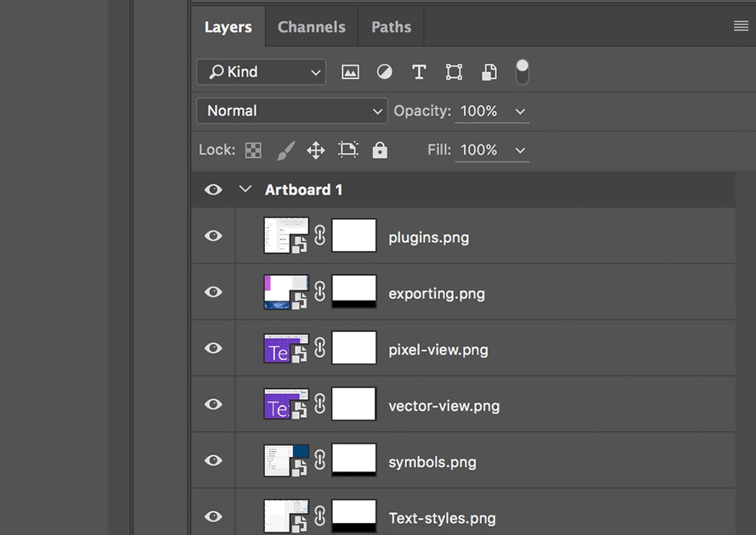
Task: Lock position move-arrows icon
Action: point(316,150)
